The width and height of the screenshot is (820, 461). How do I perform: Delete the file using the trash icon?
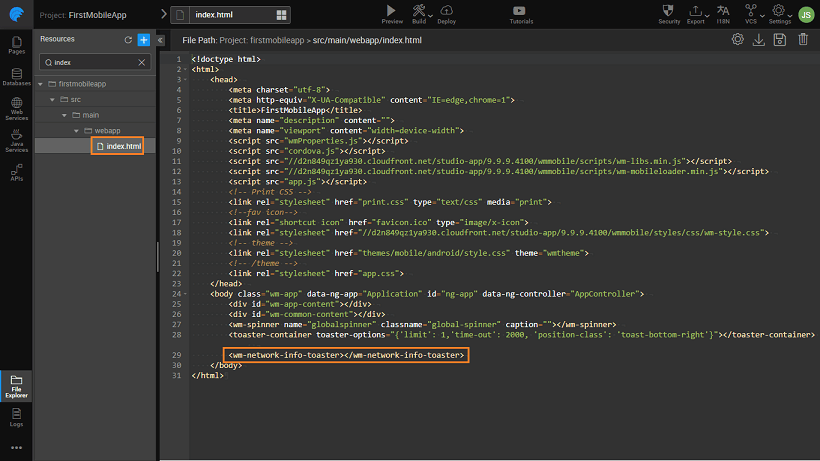click(x=803, y=40)
